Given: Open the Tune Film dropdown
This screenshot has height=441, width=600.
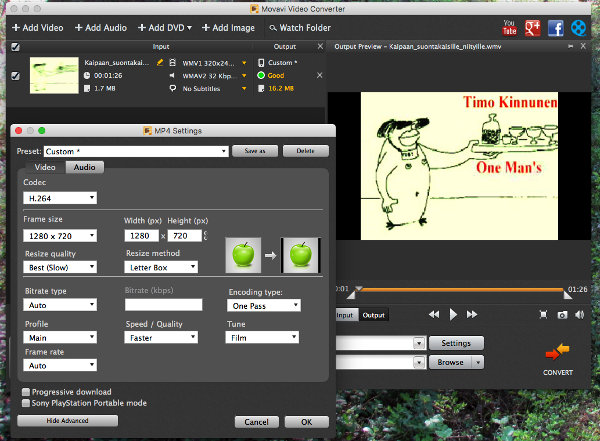Looking at the screenshot, I should tap(262, 337).
